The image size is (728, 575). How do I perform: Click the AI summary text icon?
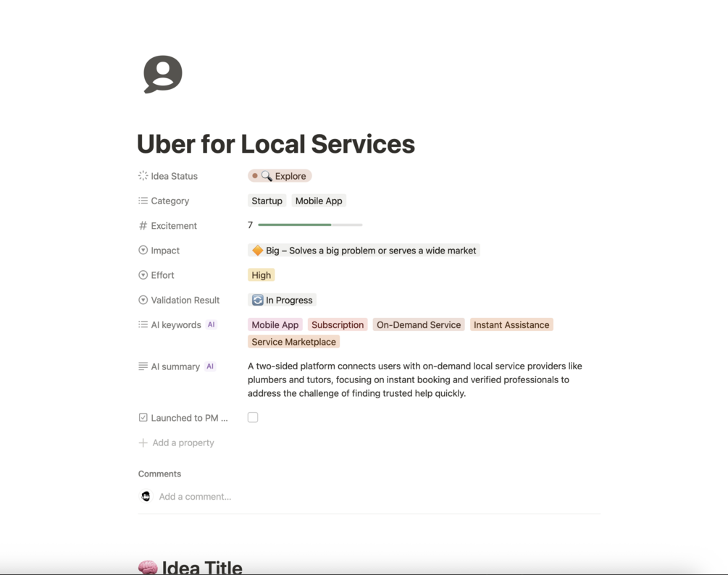(x=143, y=366)
